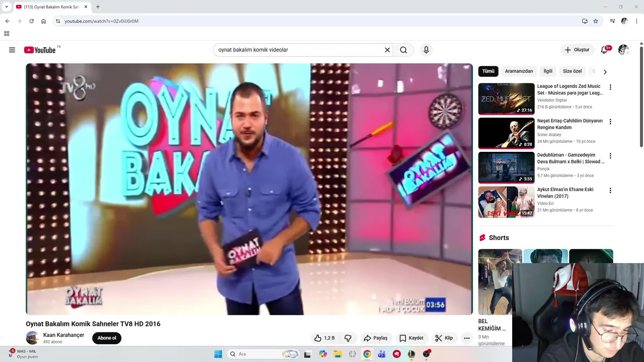Image resolution: width=644 pixels, height=362 pixels.
Task: Open the BEL KEMİĞİM short thumbnail
Action: click(x=500, y=282)
